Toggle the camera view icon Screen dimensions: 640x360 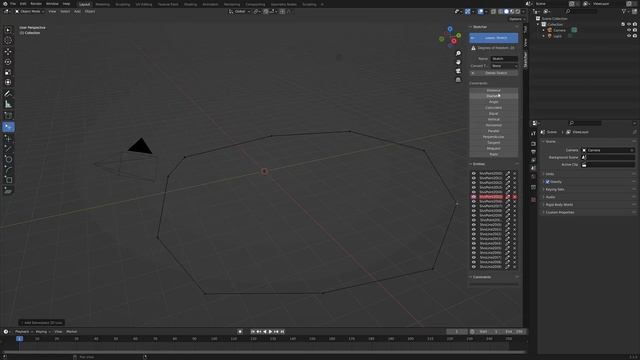click(458, 71)
